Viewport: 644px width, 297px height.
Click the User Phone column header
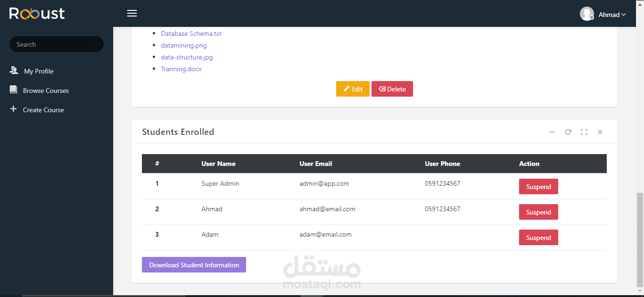click(442, 164)
